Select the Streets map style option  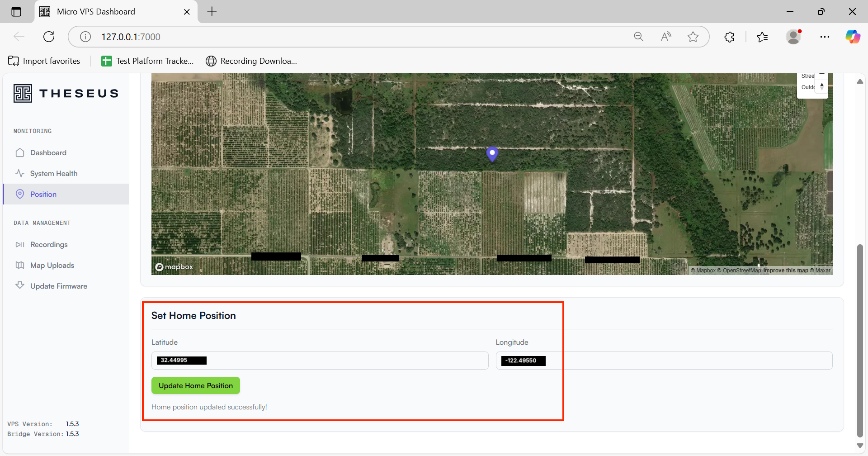pyautogui.click(x=807, y=76)
